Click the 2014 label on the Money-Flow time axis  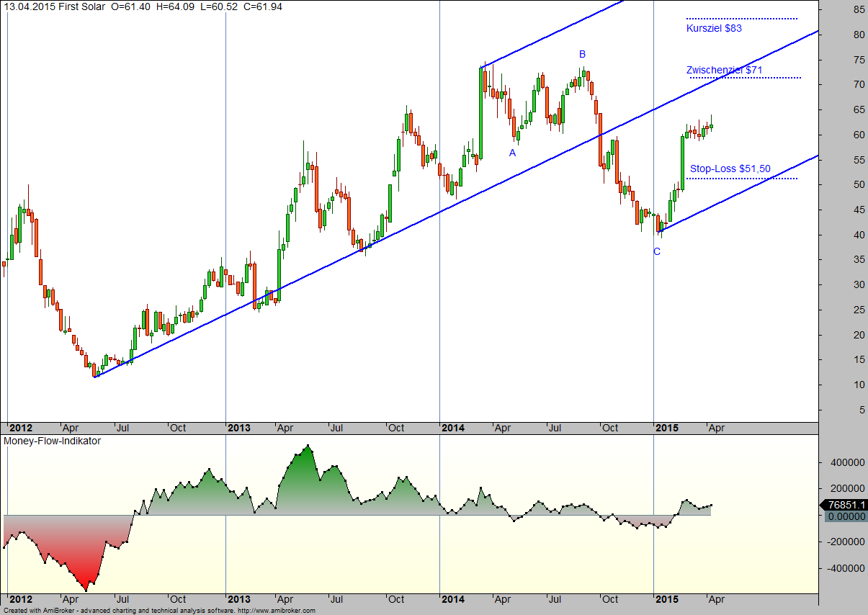tap(453, 599)
